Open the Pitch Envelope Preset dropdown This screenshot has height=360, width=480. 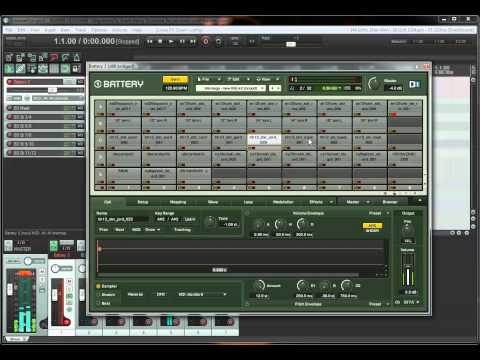(x=379, y=304)
